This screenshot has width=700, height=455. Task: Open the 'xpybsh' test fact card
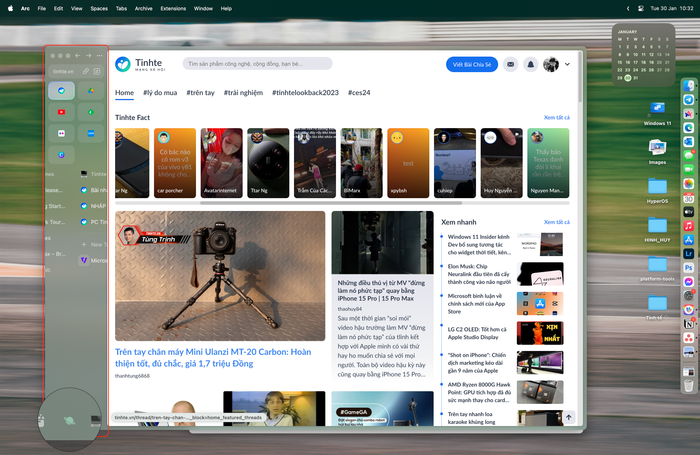click(x=408, y=163)
